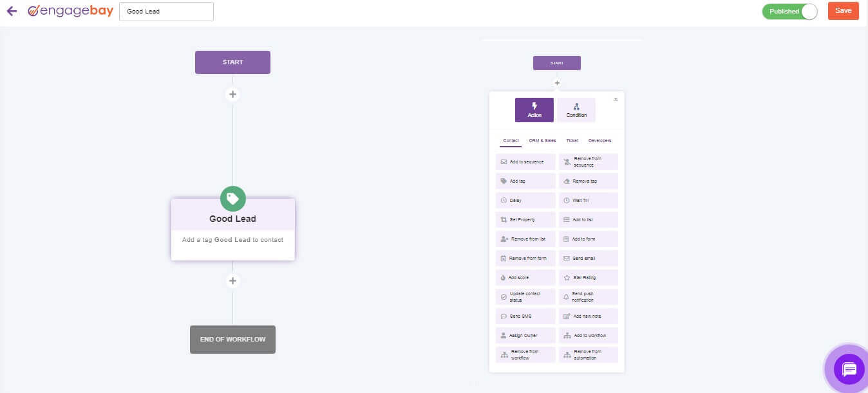Select the Send email action
Viewport: 868px width, 393px height.
588,259
